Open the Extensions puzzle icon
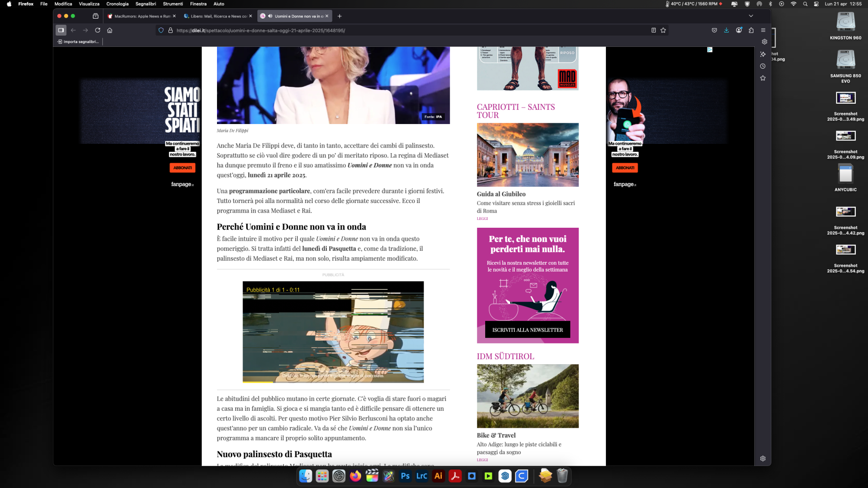The width and height of the screenshot is (868, 488). click(x=751, y=30)
